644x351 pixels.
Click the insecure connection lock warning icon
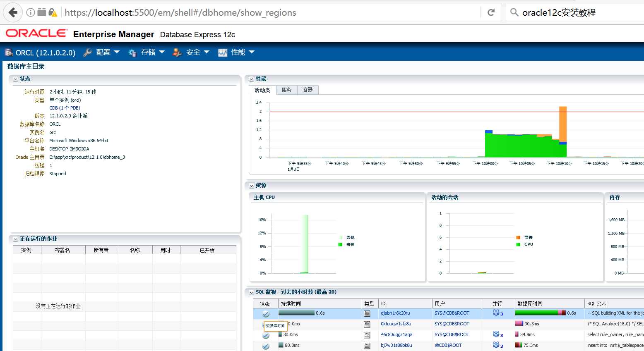(x=53, y=12)
